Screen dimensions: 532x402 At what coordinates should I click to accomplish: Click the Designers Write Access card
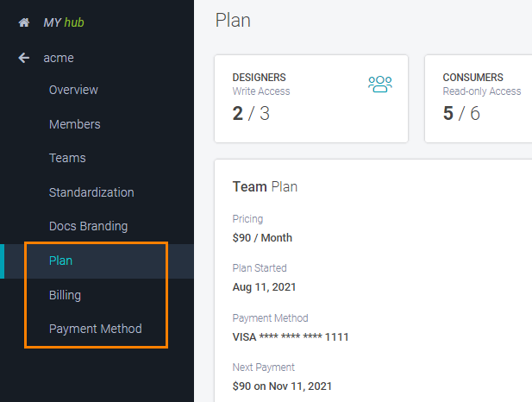tap(310, 98)
